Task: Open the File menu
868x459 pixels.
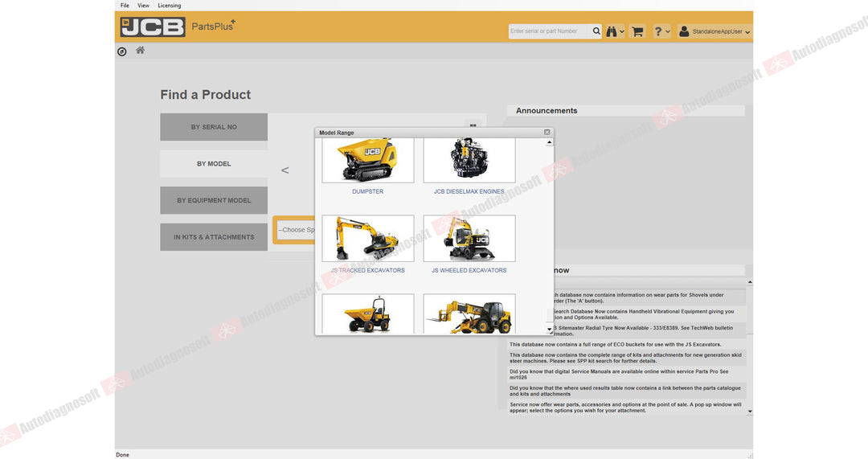Action: click(x=125, y=6)
